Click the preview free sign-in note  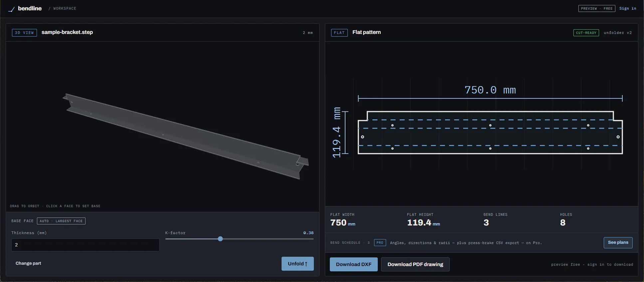(x=592, y=264)
